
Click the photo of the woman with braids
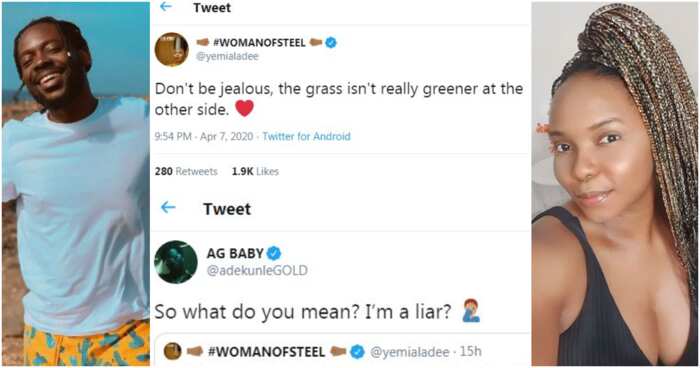coord(614,184)
